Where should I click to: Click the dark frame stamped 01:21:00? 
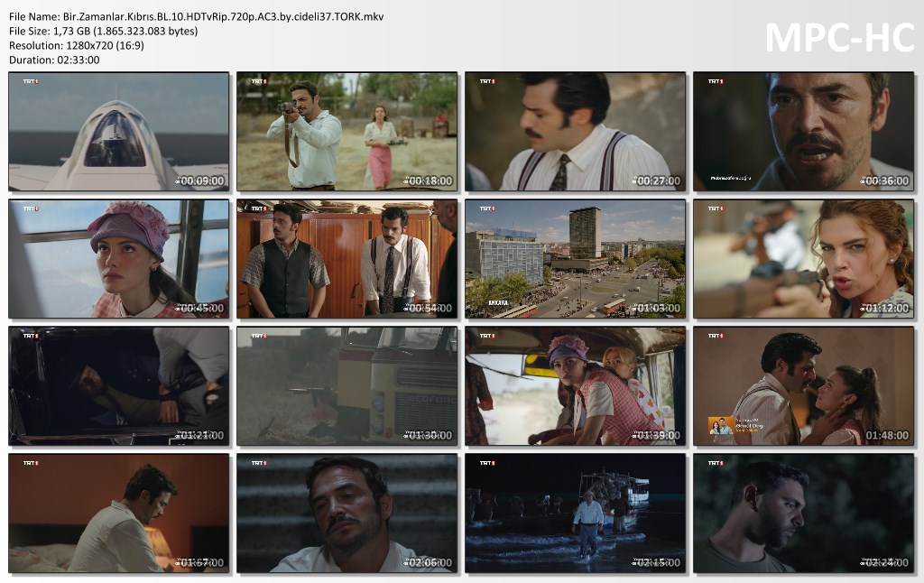pyautogui.click(x=118, y=386)
